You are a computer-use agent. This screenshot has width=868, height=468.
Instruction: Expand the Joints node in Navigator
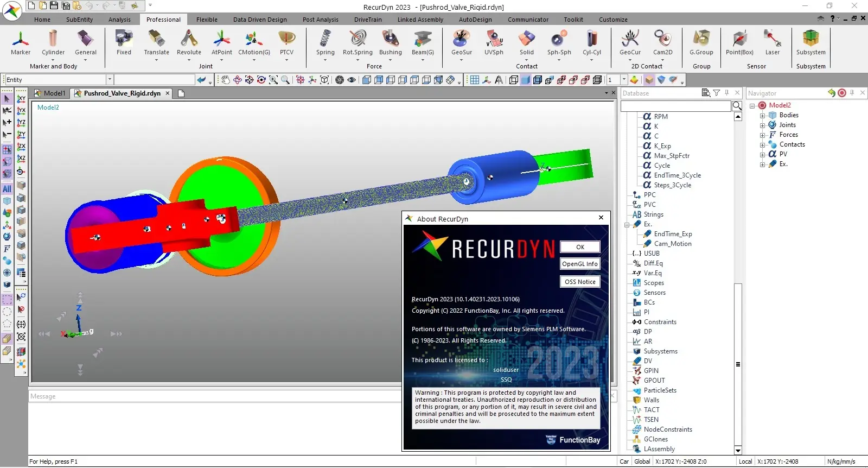tap(762, 125)
